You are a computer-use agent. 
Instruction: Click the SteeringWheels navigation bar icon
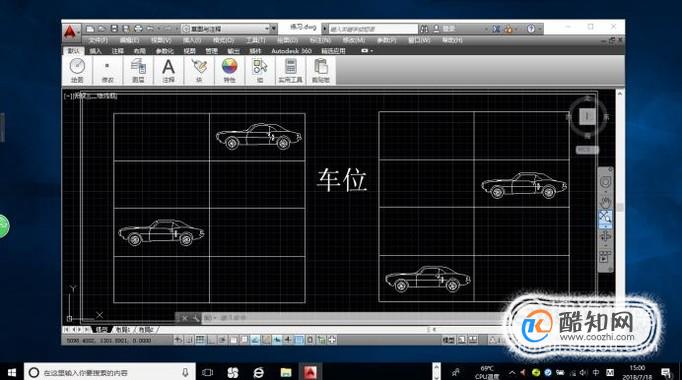[x=605, y=182]
